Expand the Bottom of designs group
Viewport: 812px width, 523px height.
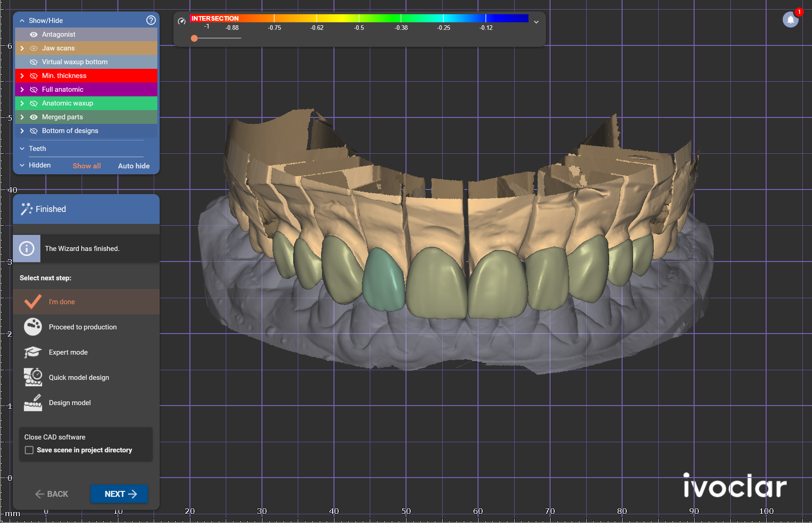(22, 131)
